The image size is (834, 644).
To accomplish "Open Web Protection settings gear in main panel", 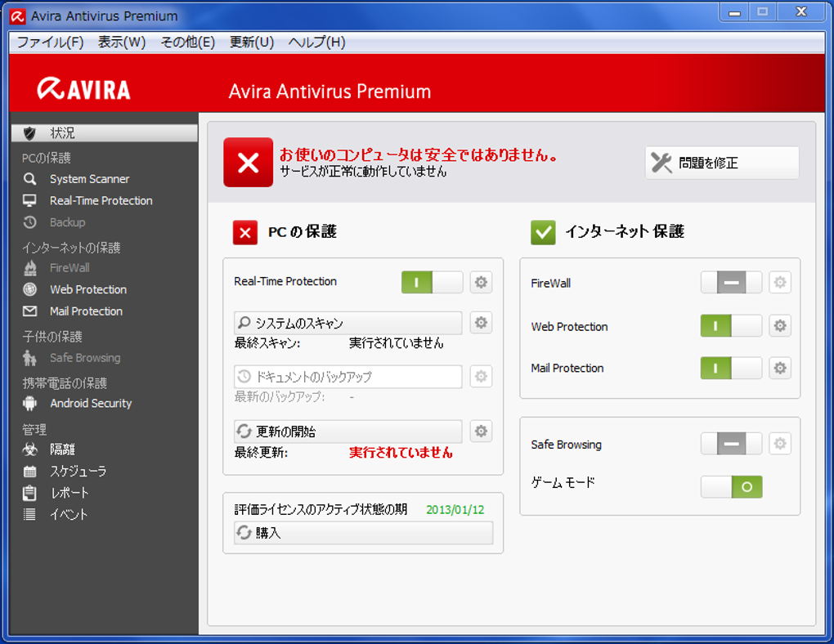I will tap(780, 325).
